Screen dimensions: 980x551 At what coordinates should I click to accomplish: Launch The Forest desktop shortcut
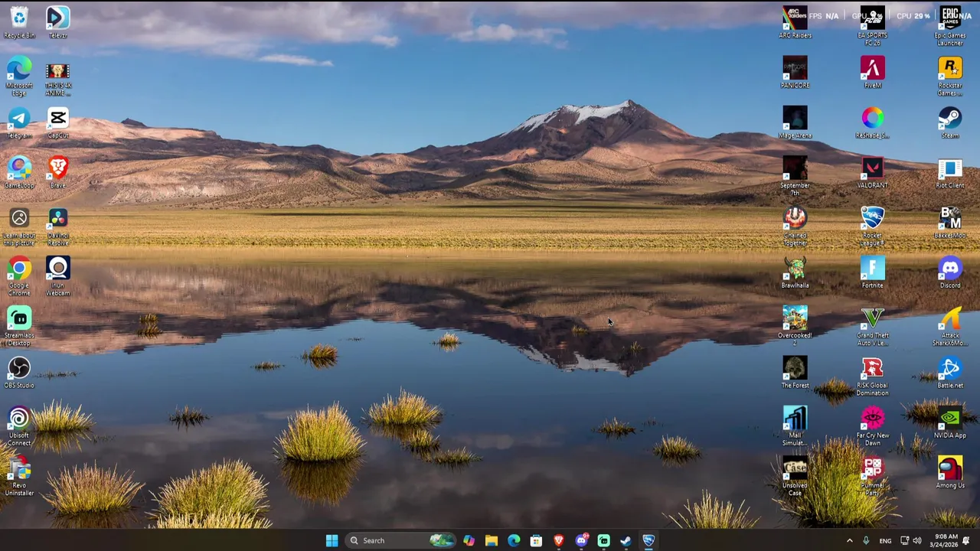click(x=795, y=373)
